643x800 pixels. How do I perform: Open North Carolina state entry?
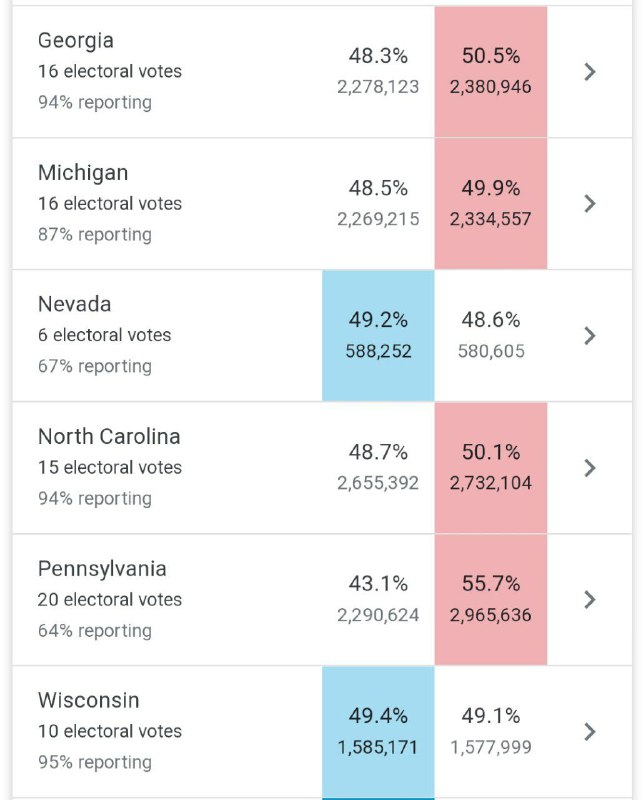109,436
